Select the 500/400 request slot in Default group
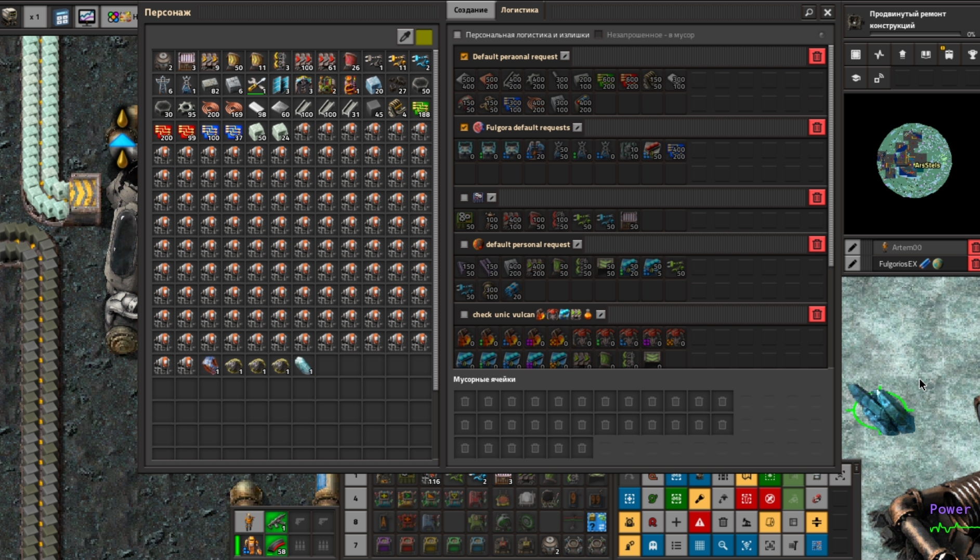The image size is (980, 560). point(465,81)
